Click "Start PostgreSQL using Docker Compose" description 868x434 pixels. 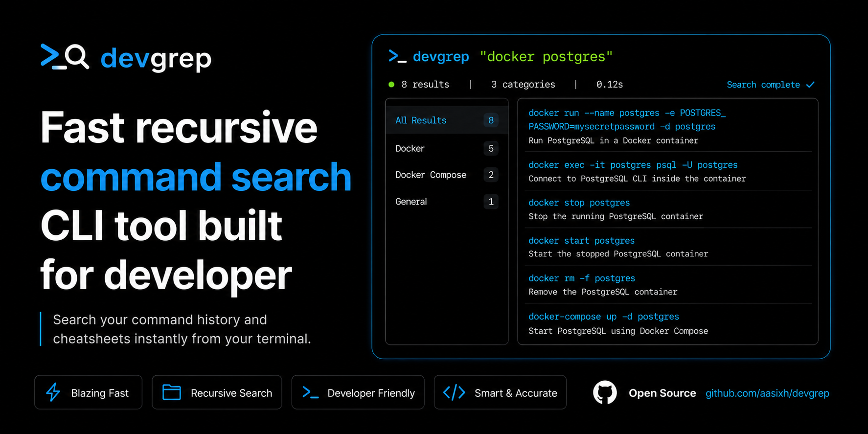(x=618, y=331)
